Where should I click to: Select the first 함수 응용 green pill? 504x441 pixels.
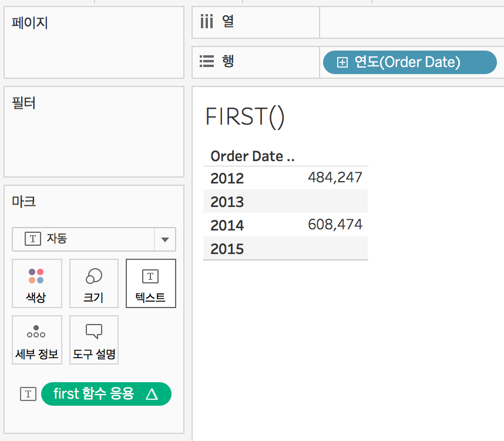pos(106,394)
